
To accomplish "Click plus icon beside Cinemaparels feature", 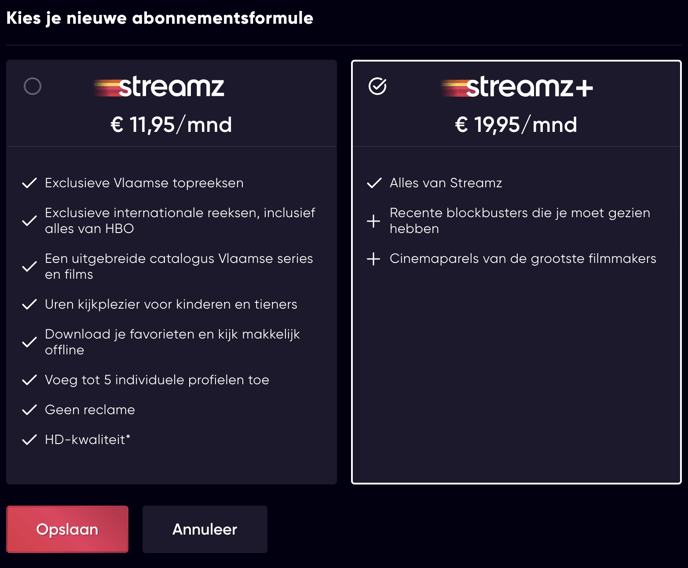I will (x=373, y=259).
